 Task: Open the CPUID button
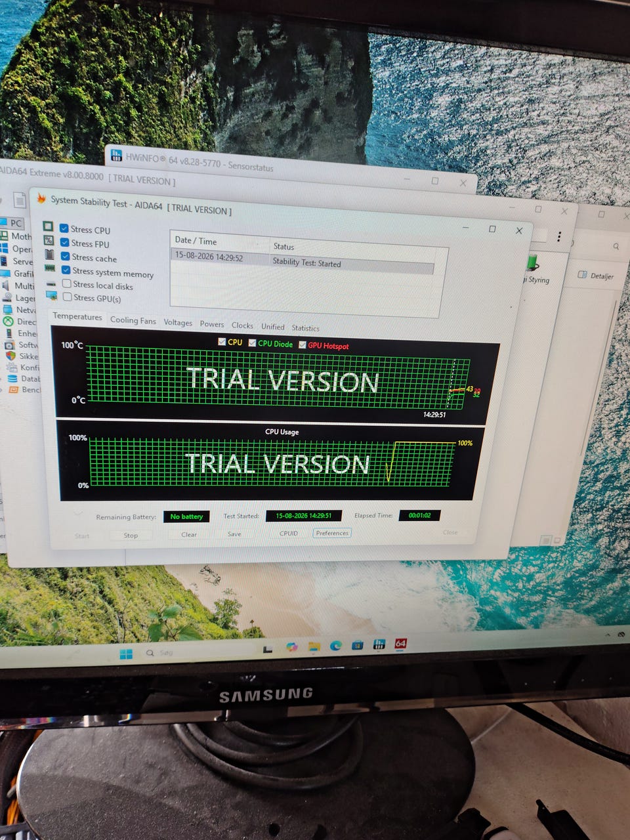tap(289, 534)
